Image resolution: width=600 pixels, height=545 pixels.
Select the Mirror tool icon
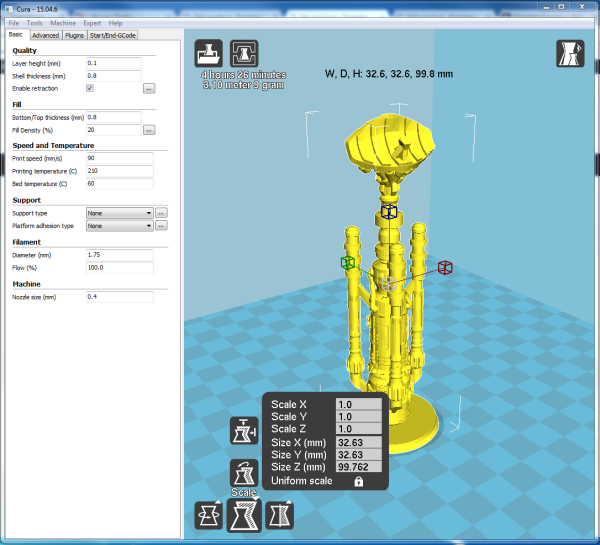[282, 515]
